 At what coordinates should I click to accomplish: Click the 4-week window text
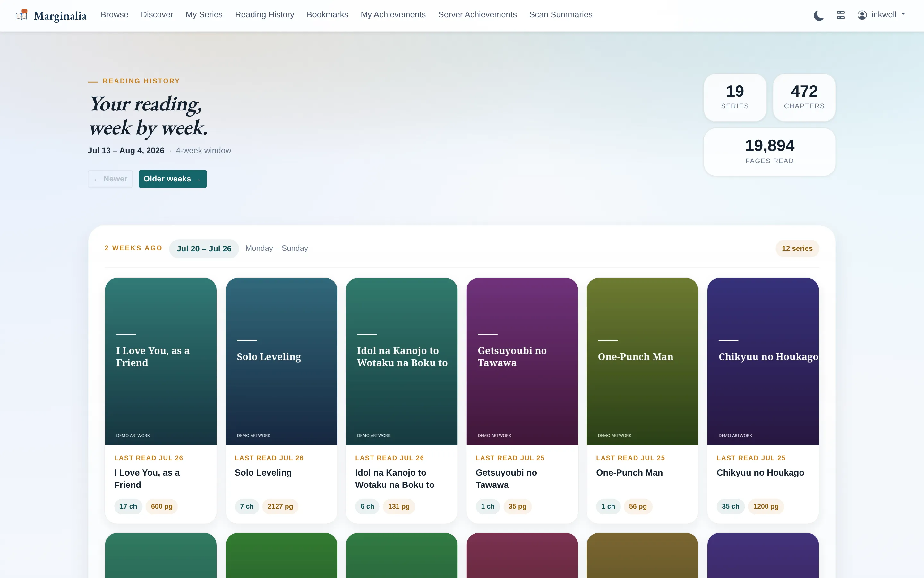(203, 151)
